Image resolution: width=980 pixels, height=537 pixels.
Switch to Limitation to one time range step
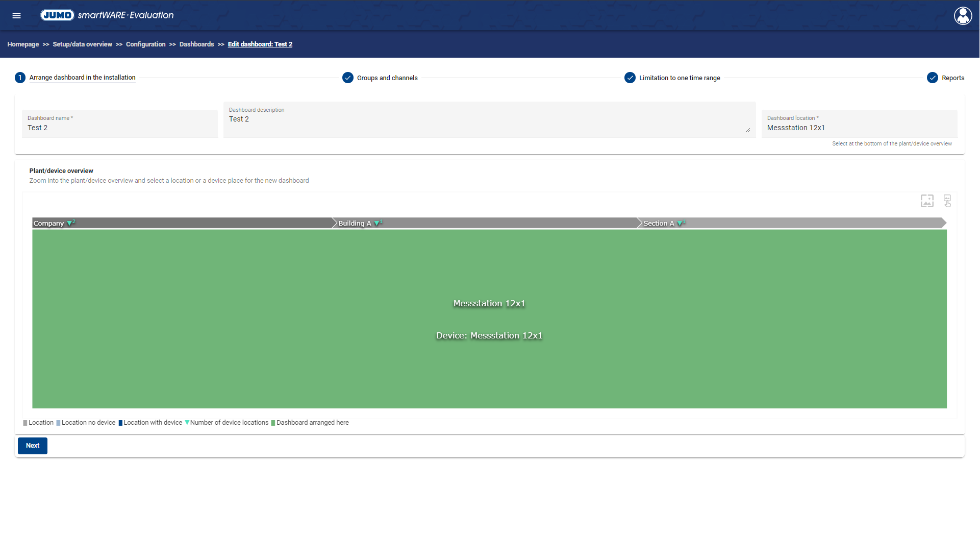coord(680,78)
